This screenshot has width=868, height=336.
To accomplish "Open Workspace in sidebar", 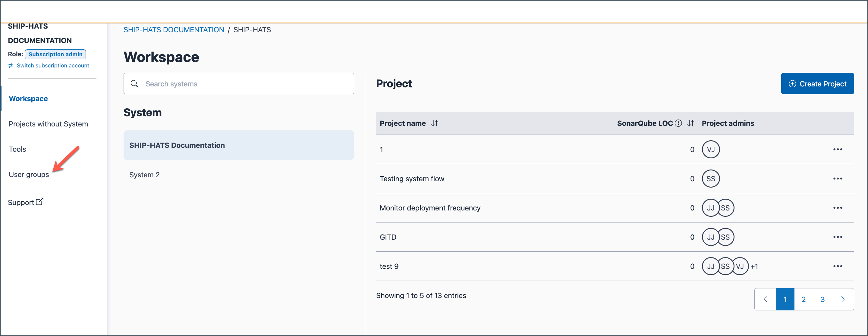I will [28, 99].
